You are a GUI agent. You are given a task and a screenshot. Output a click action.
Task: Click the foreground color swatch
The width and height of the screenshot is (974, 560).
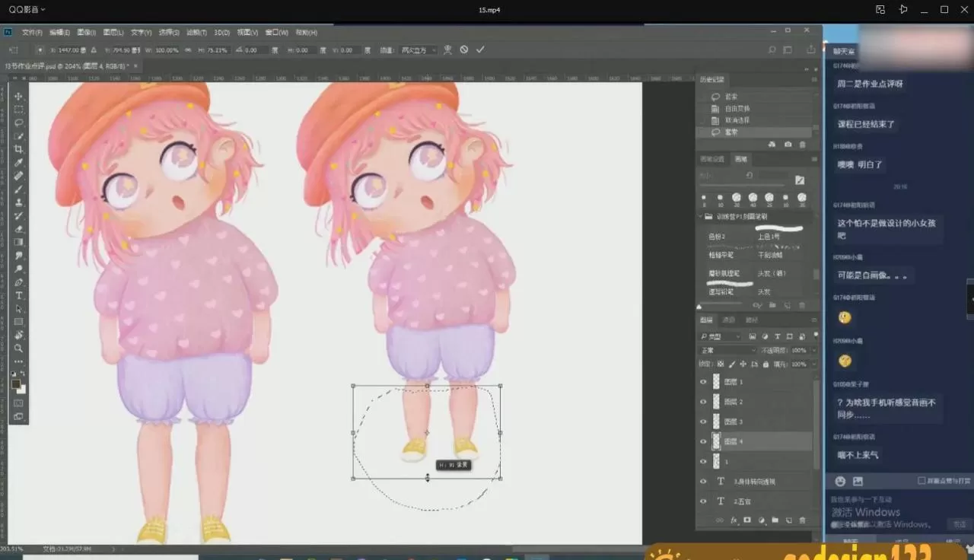point(16,384)
